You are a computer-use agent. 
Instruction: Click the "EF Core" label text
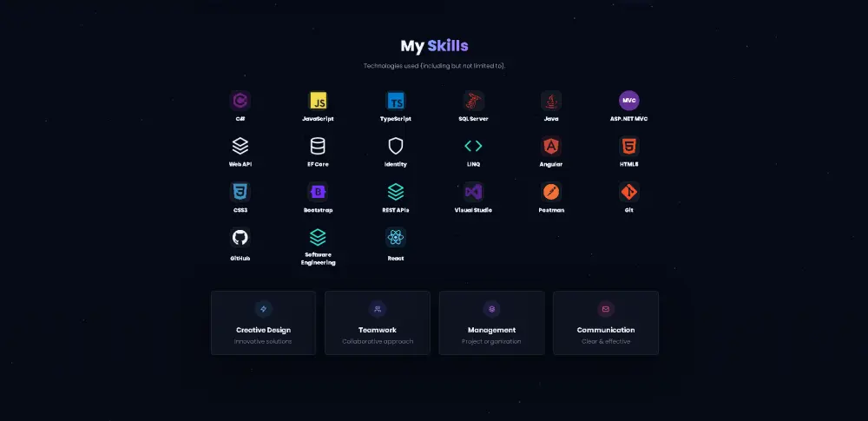(x=318, y=165)
